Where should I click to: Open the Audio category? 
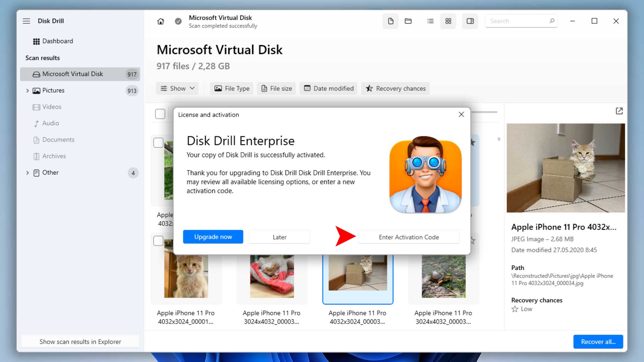47,123
